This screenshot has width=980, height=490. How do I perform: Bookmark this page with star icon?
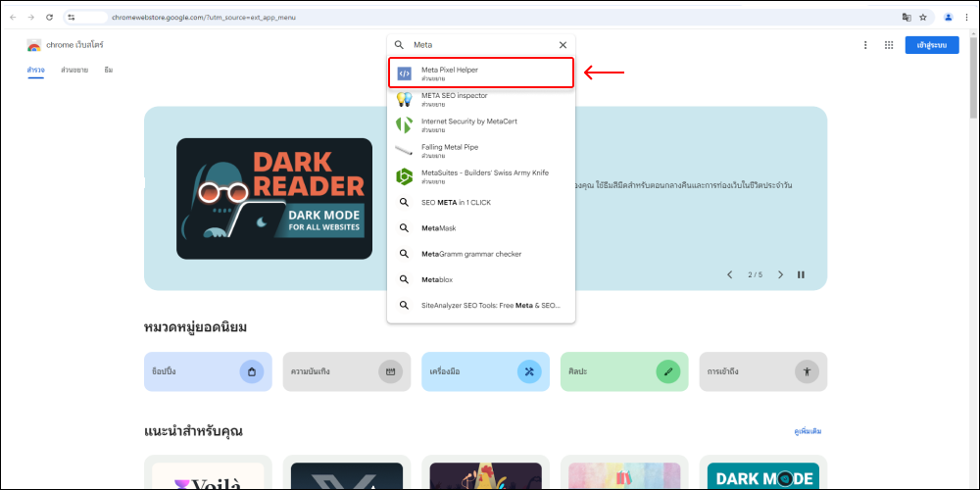coord(923,18)
